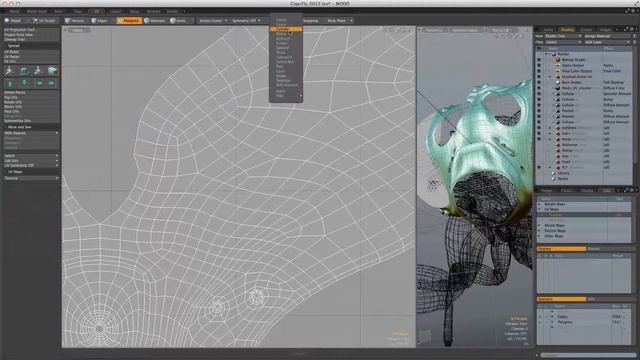Open the Action Center dropdown
The height and width of the screenshot is (360, 640).
(x=213, y=20)
